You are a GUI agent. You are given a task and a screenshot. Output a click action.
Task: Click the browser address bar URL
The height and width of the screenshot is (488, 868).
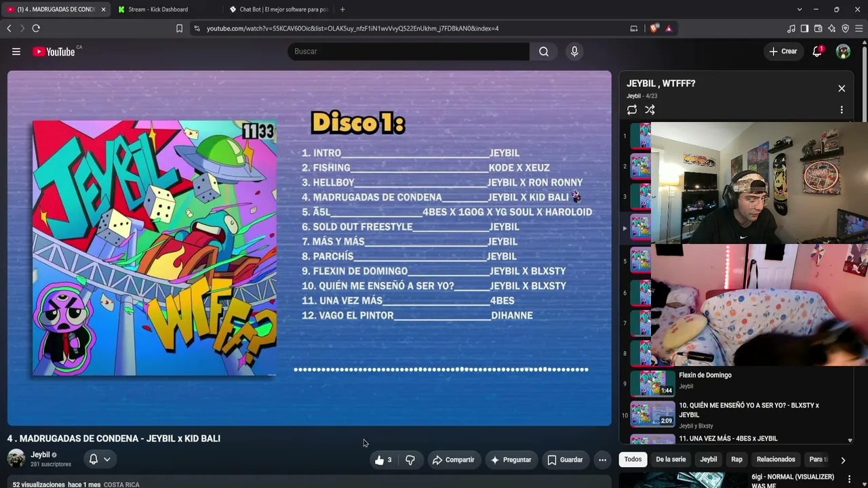click(x=353, y=28)
